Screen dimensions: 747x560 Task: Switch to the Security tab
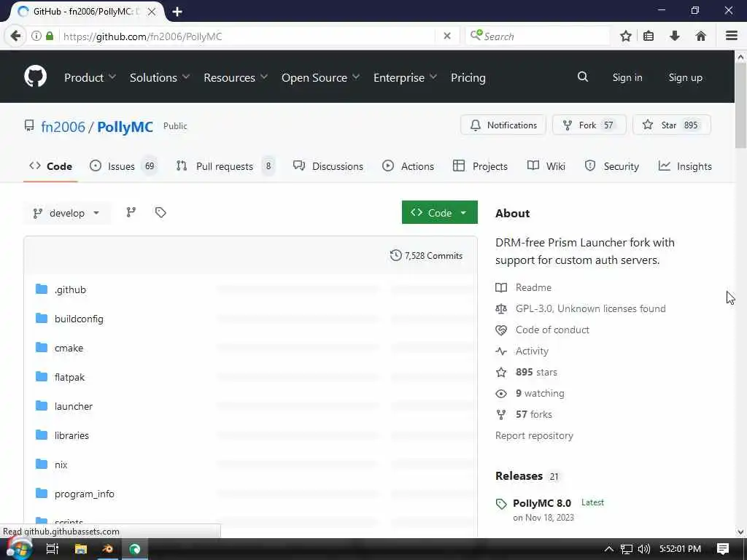pyautogui.click(x=611, y=166)
